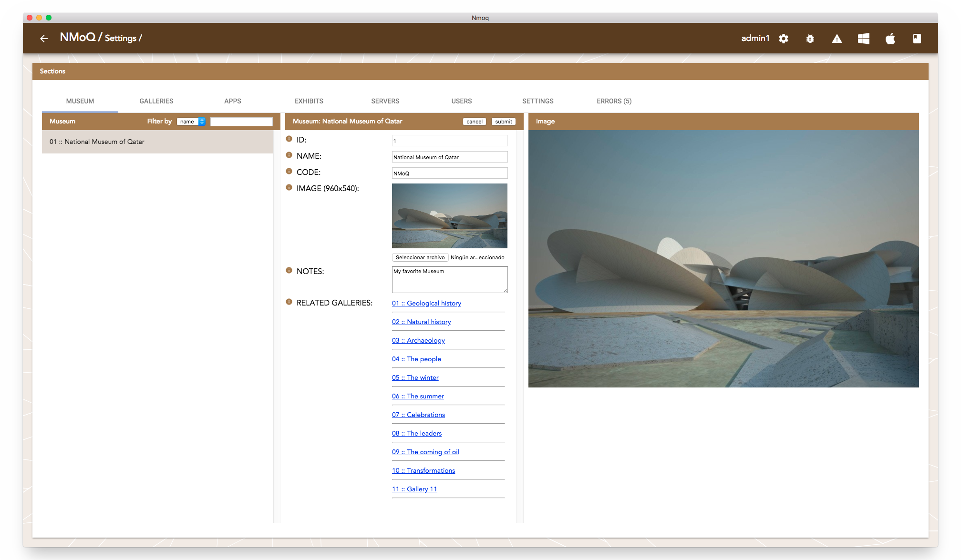Click the Apple logo icon
The height and width of the screenshot is (560, 961).
(x=890, y=39)
